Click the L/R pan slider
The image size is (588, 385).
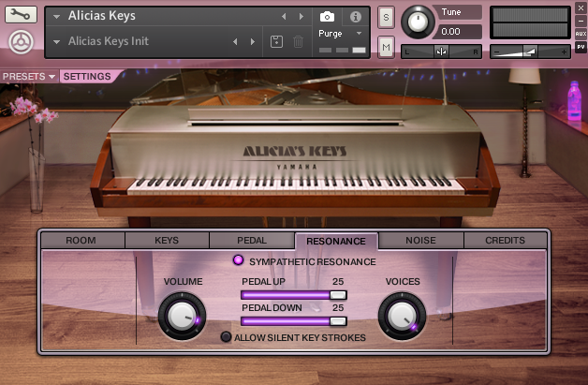click(x=441, y=52)
